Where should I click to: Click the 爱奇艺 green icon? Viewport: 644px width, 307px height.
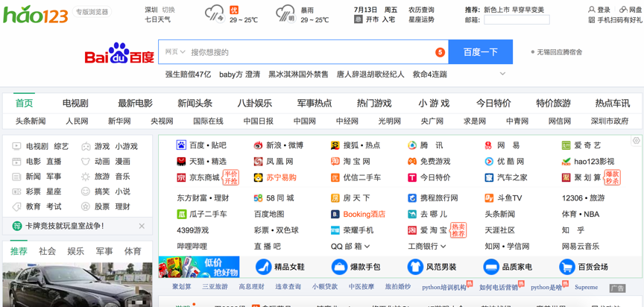point(566,145)
